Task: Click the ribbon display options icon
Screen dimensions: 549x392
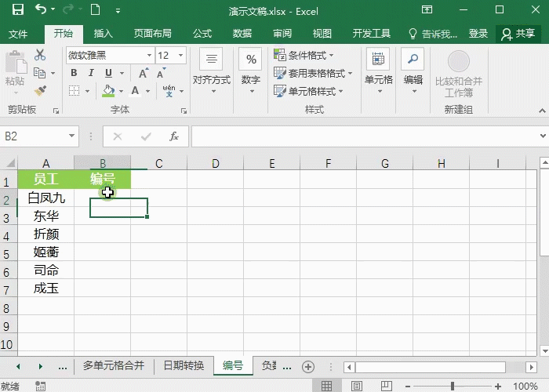Action: point(427,9)
